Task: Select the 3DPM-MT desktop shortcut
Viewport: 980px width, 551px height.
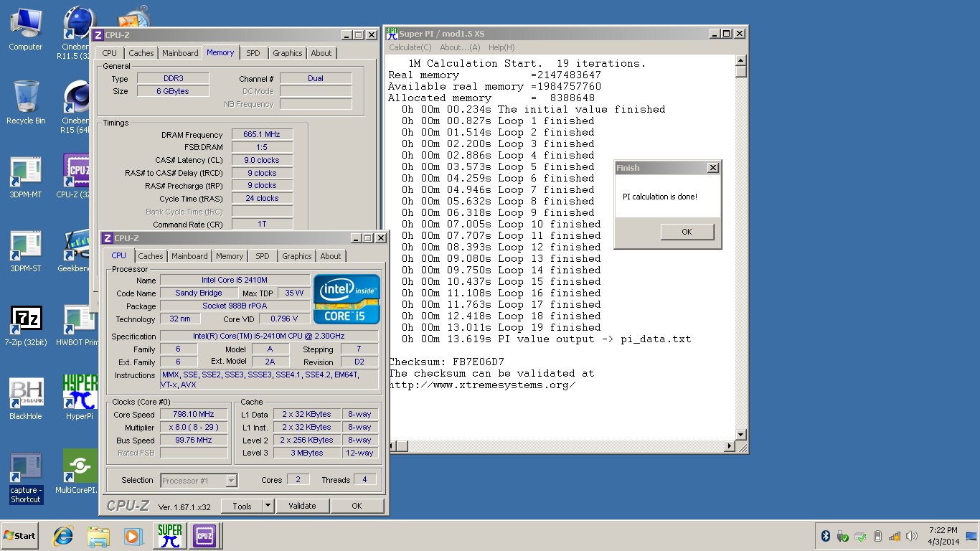Action: point(25,176)
